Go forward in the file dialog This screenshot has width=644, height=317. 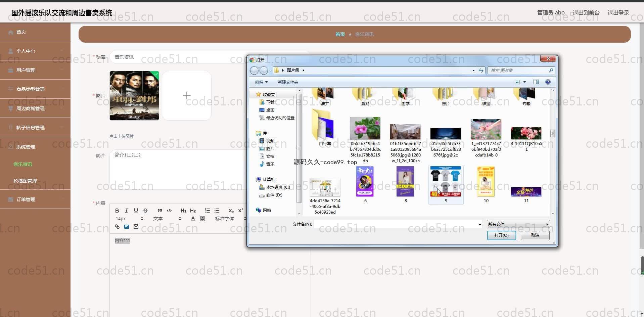pyautogui.click(x=264, y=70)
